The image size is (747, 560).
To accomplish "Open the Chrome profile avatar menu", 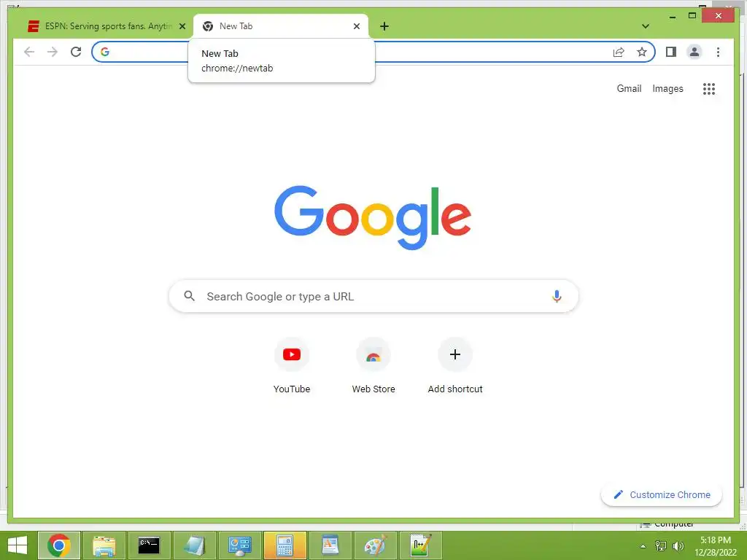I will pyautogui.click(x=694, y=52).
